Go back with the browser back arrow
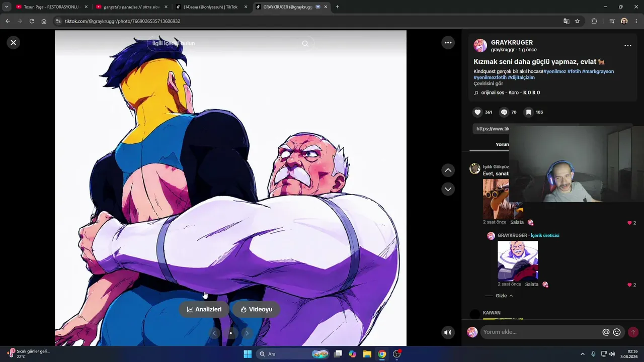 (x=8, y=21)
